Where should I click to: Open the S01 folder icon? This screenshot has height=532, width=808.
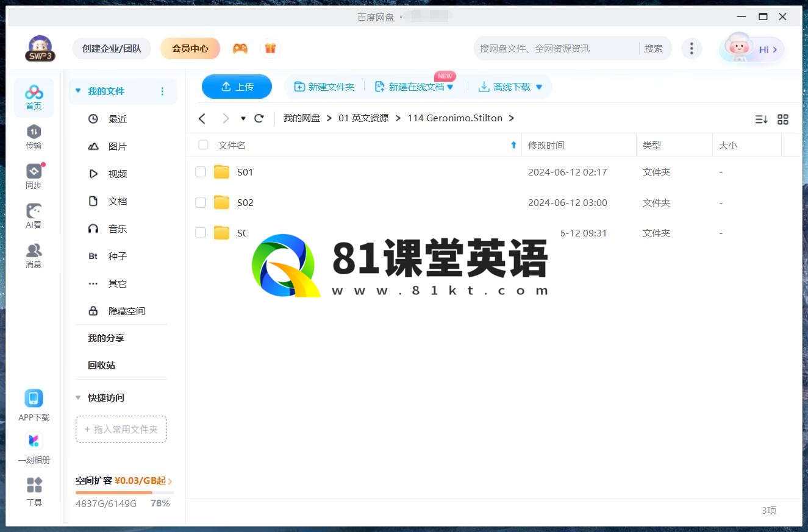tap(222, 172)
